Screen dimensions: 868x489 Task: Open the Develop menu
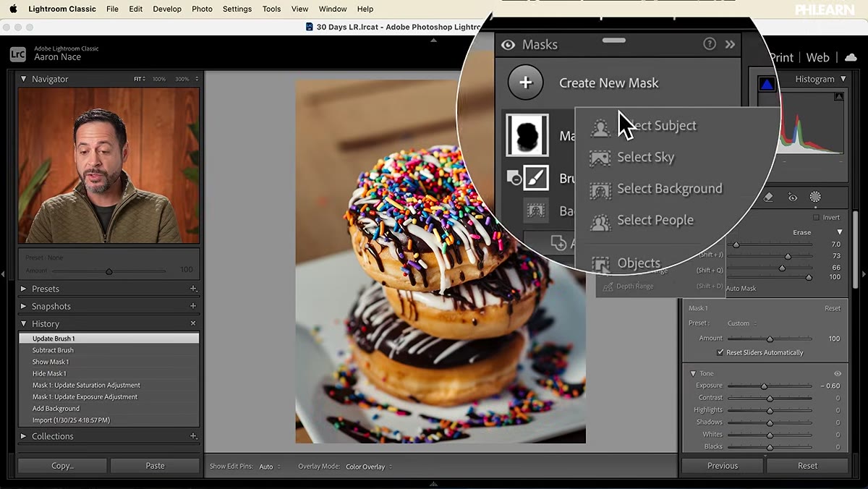(167, 9)
